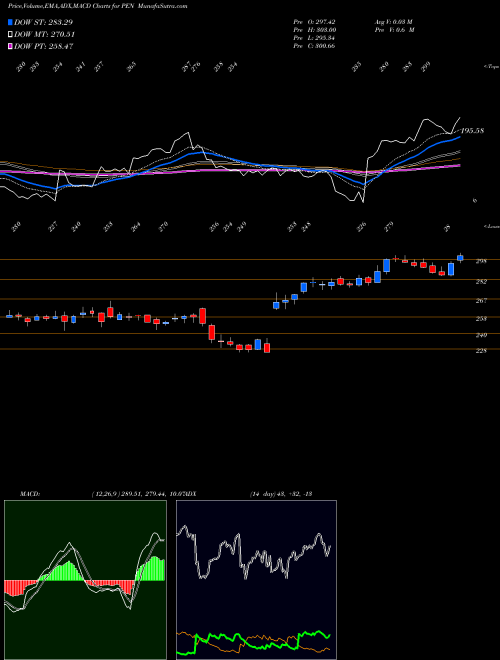500x660 pixels.
Task: Click the latest blue candlestick at far right
Action: 460,258
